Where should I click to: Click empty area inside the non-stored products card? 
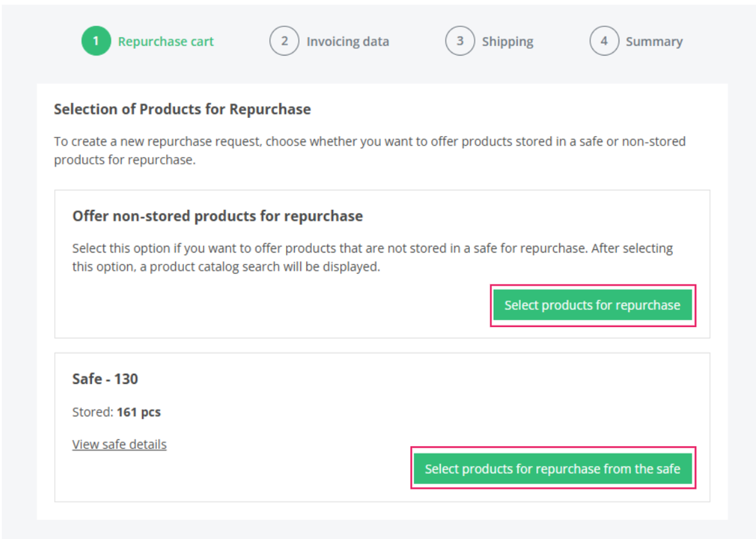tap(252, 309)
